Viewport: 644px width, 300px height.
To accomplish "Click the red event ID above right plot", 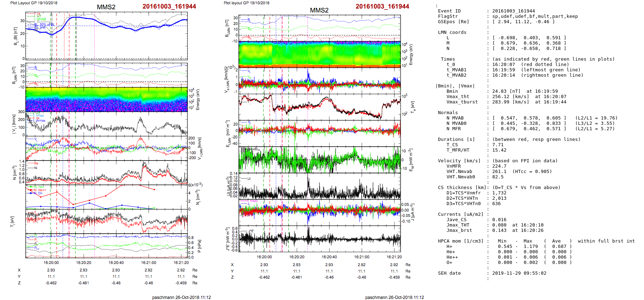I will coord(382,6).
